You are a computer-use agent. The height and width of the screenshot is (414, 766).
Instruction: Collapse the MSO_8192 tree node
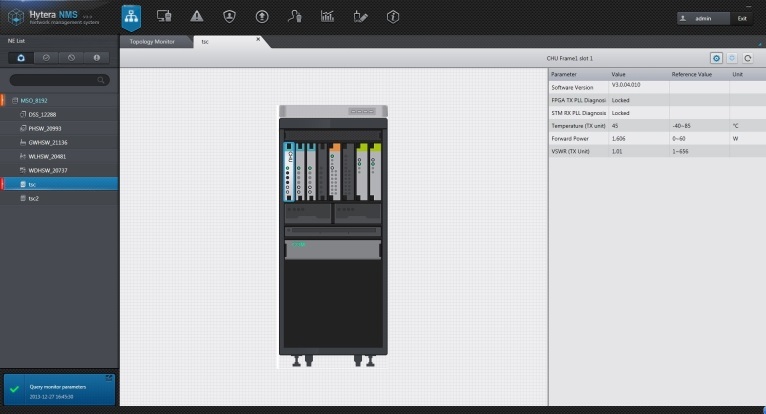(x=15, y=101)
